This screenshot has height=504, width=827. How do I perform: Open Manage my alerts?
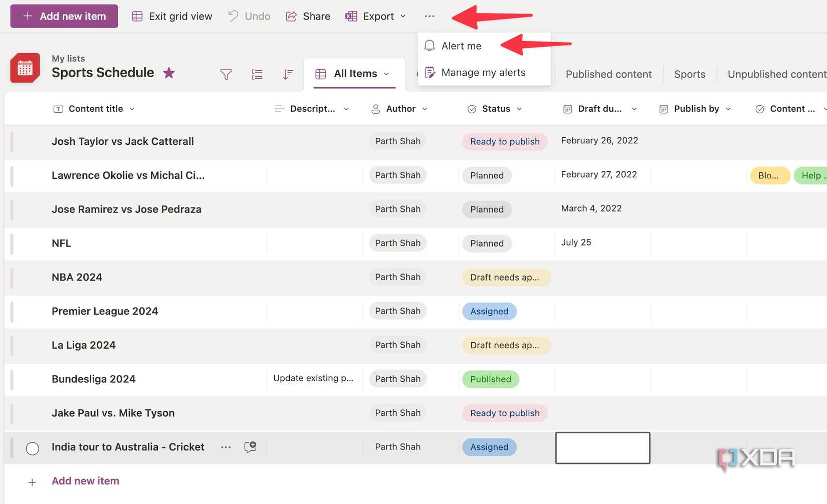[483, 73]
